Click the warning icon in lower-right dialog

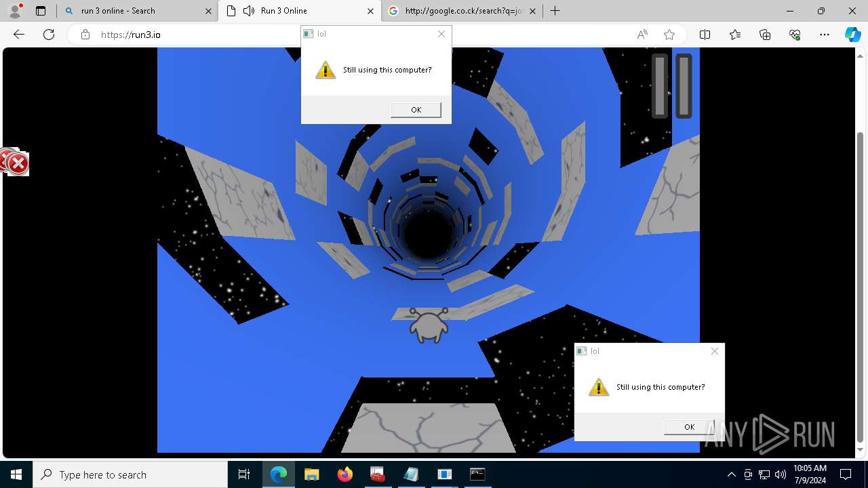coord(598,387)
